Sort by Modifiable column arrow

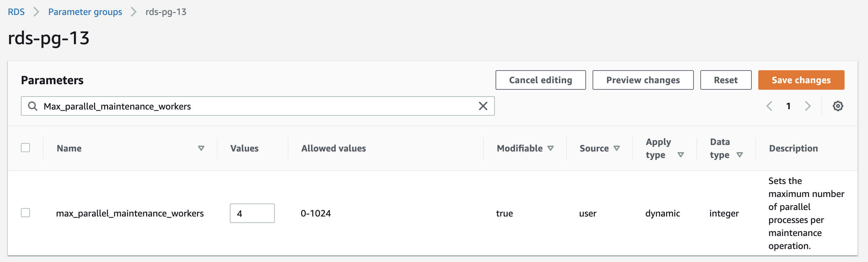[551, 148]
